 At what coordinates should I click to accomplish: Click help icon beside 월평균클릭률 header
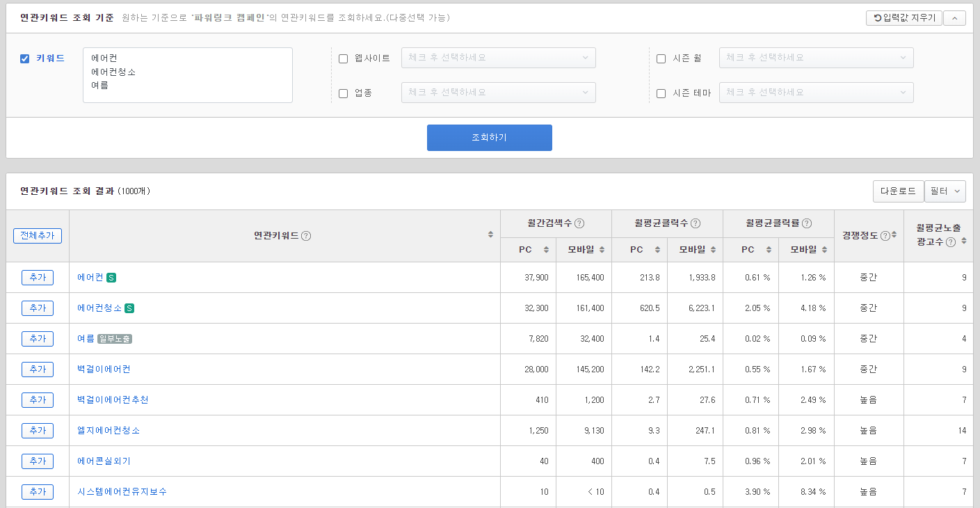coord(807,223)
